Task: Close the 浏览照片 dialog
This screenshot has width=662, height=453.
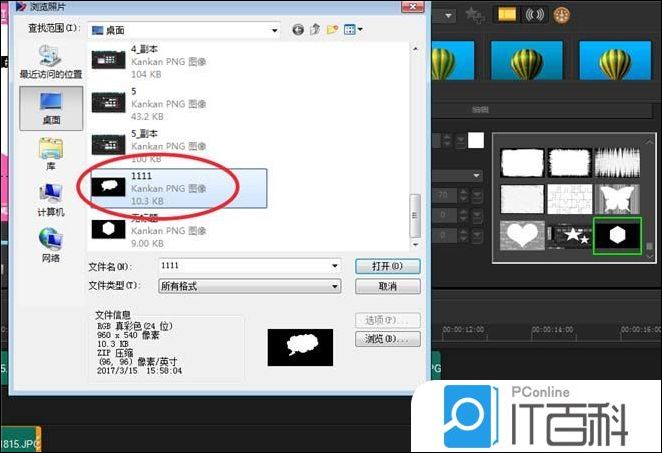Action: click(x=412, y=6)
